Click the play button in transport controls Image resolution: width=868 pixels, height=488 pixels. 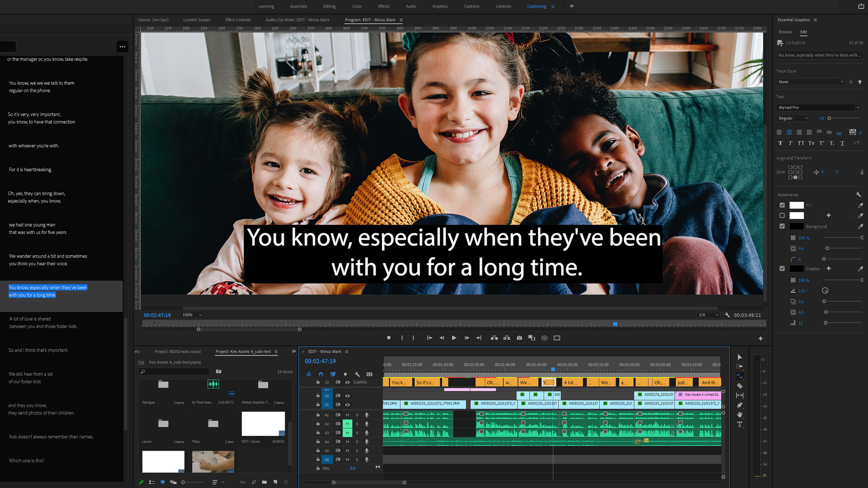454,338
